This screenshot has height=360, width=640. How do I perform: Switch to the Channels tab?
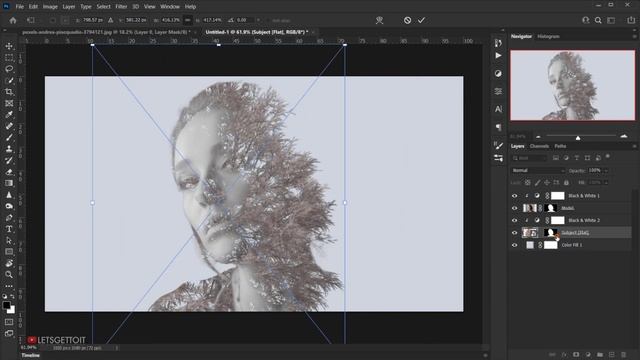pos(539,146)
